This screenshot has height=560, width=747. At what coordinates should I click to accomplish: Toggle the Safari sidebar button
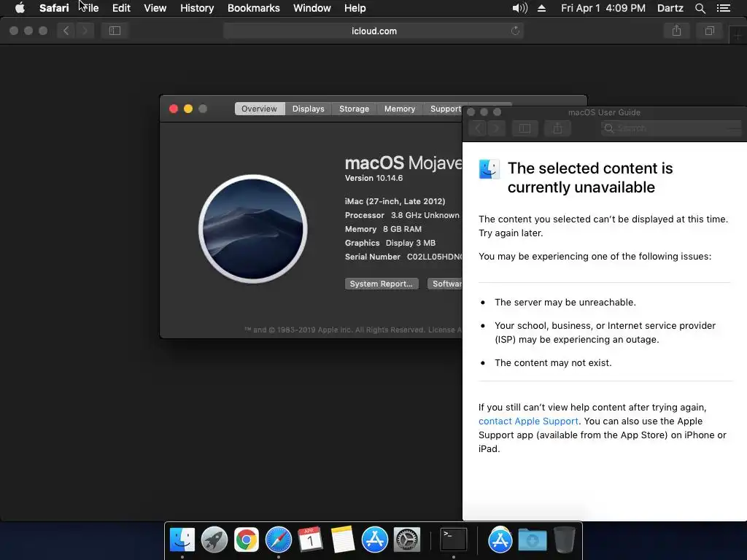pyautogui.click(x=115, y=31)
